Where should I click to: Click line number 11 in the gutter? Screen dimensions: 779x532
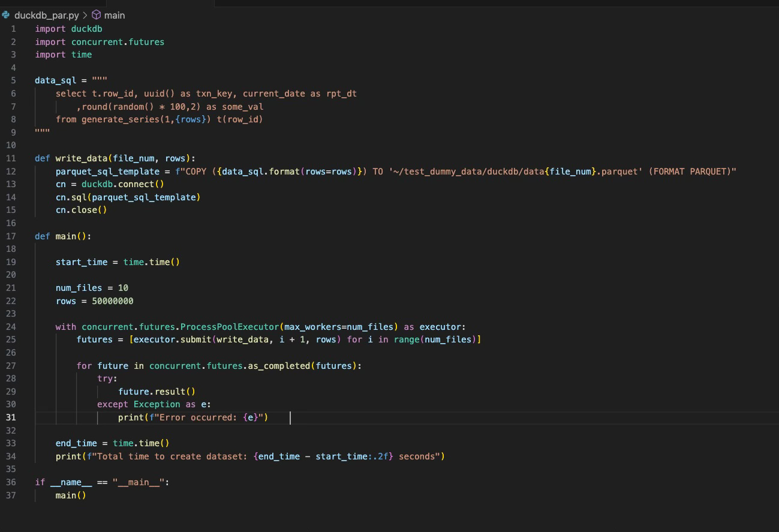tap(11, 158)
